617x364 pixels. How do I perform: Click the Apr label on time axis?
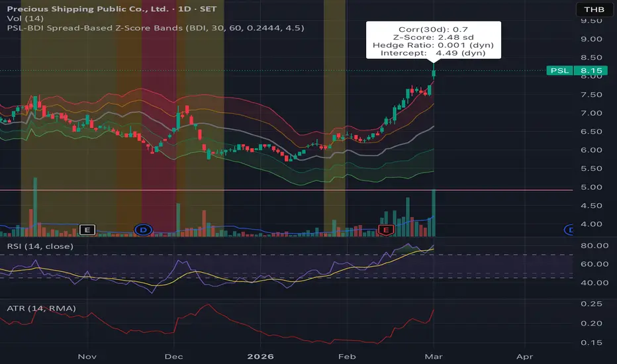tap(524, 357)
